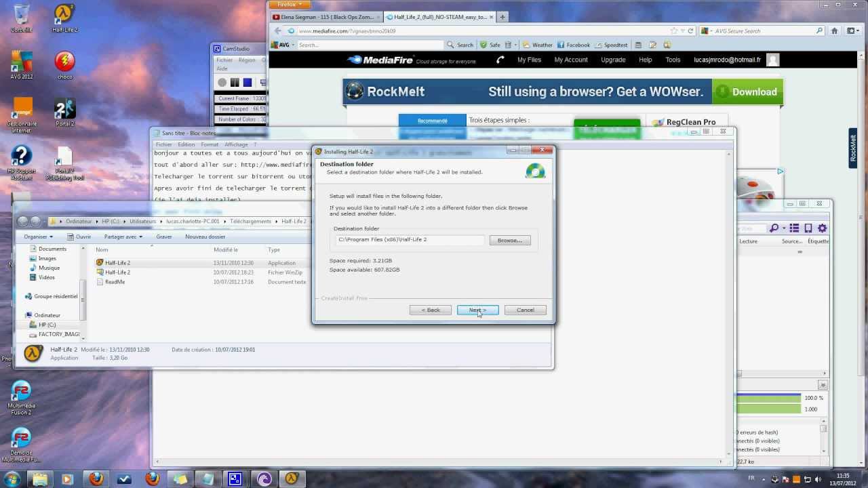The image size is (868, 488).
Task: Open Région menu in CamStudio
Action: (247, 60)
